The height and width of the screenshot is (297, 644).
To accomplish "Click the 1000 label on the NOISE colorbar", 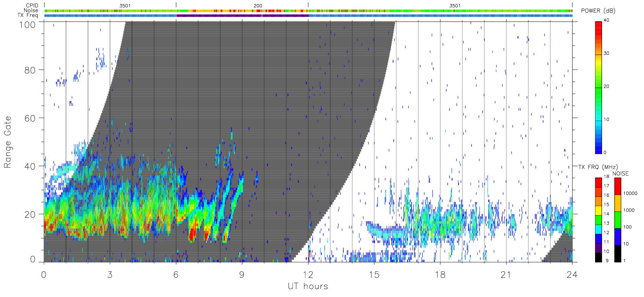I will [629, 210].
